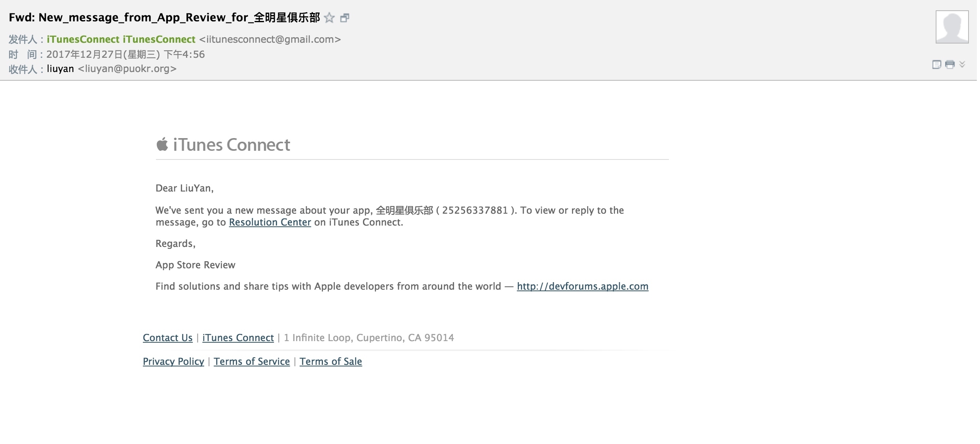The image size is (980, 444).
Task: Click the Apple logo in email body
Action: [x=162, y=144]
